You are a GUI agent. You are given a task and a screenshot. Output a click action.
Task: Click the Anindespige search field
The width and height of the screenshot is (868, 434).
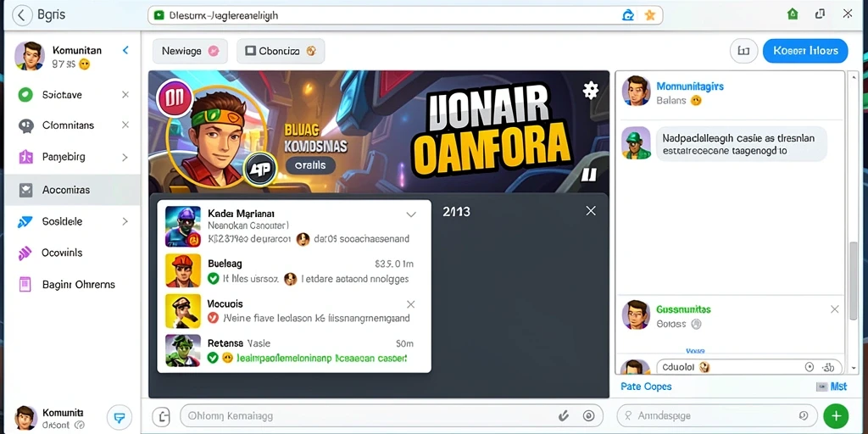pyautogui.click(x=717, y=415)
